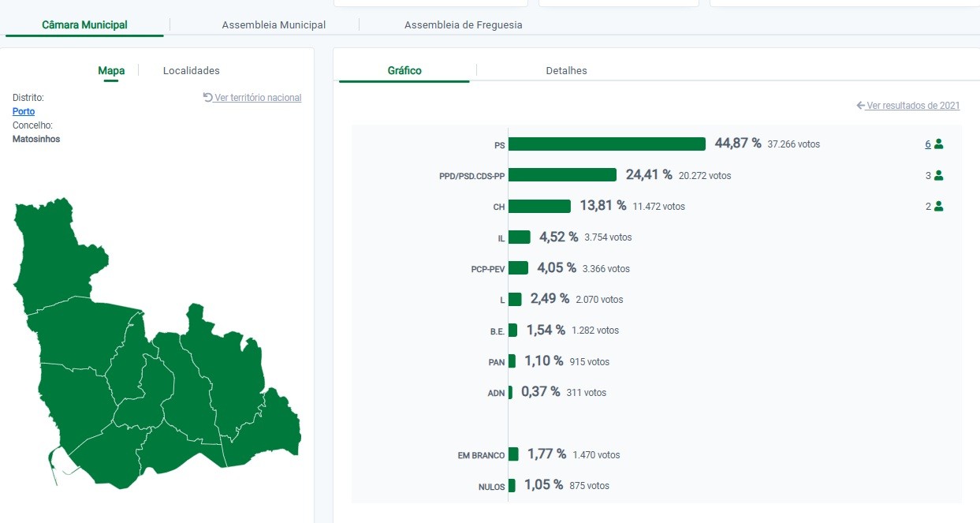Switch to Assembleia Municipal tab
The width and height of the screenshot is (980, 523).
click(x=274, y=25)
